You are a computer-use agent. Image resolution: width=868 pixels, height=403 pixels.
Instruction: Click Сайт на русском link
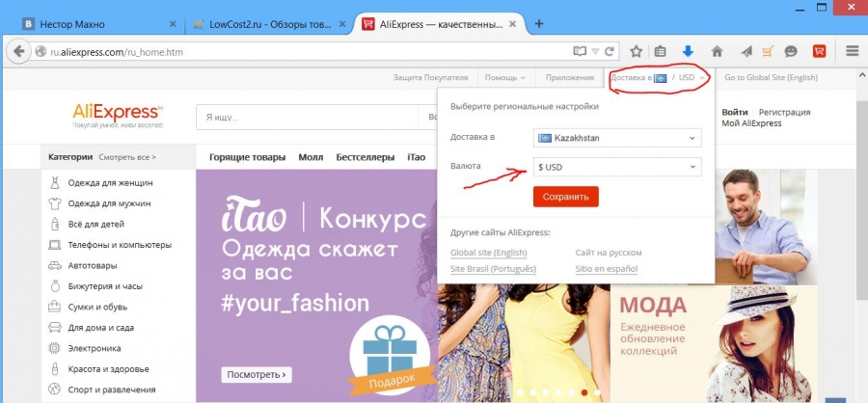609,253
